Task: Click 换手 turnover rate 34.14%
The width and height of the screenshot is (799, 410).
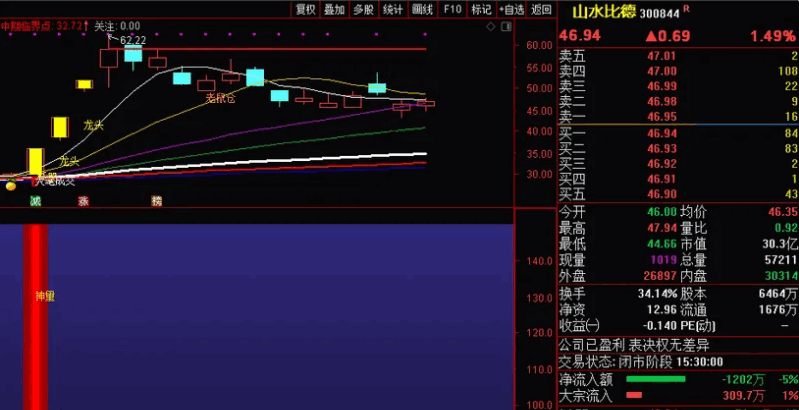Action: (x=658, y=294)
